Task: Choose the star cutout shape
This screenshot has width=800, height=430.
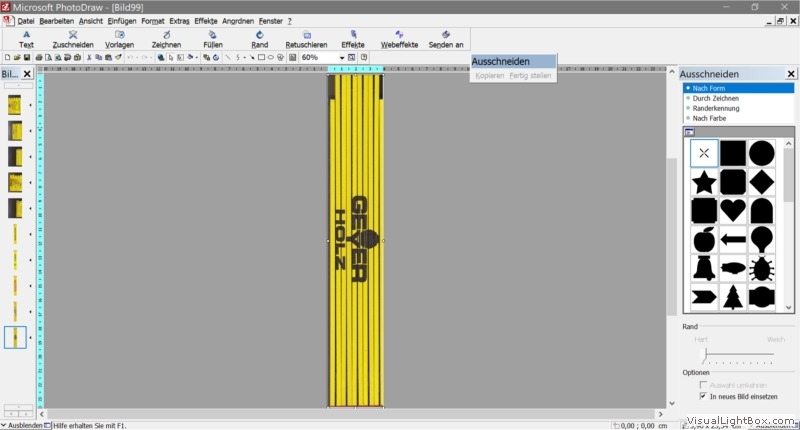Action: click(x=704, y=182)
